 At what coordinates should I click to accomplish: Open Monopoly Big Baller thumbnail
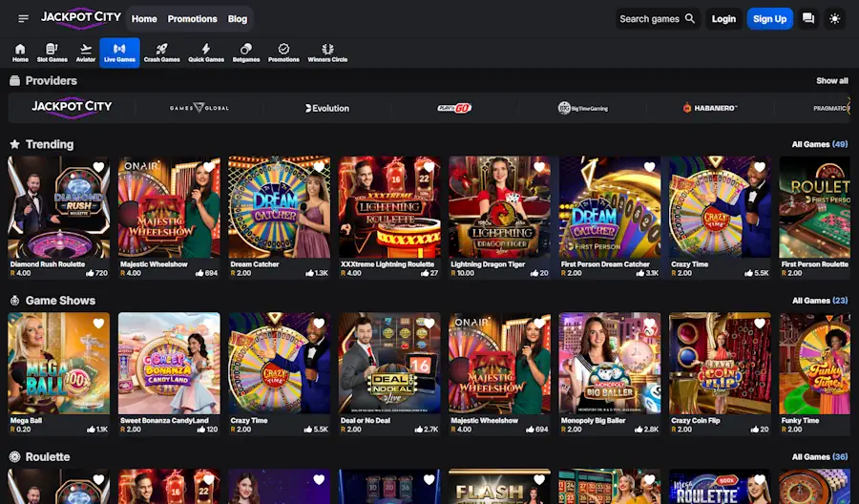610,364
